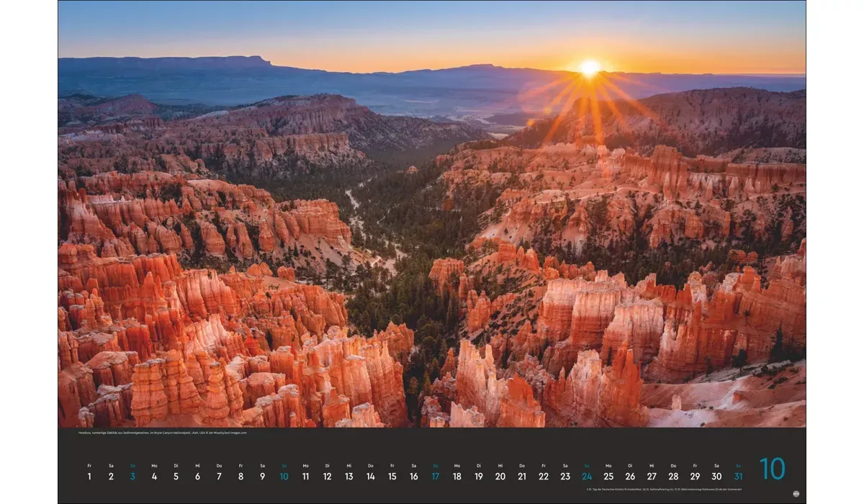Select date number 12

327,477
